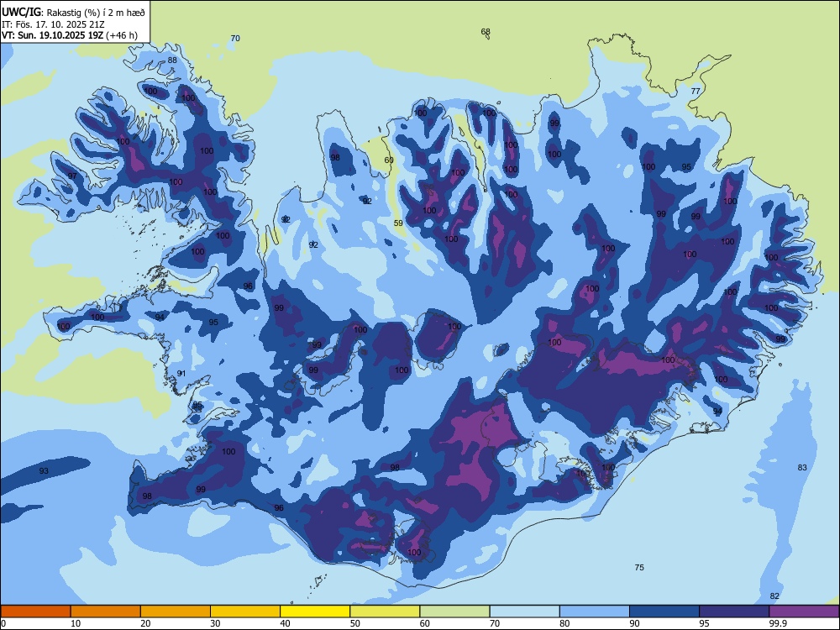Click the purple 99.9+ legend swatch

pyautogui.click(x=804, y=612)
